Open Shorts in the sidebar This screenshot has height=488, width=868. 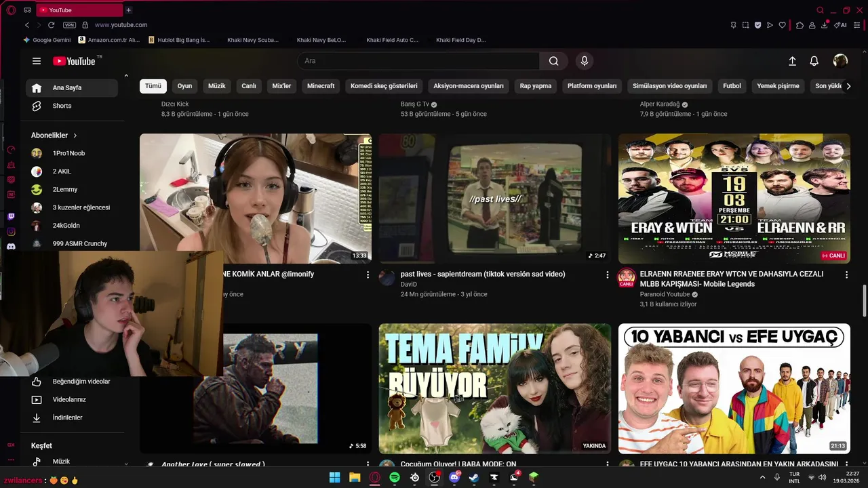72,106
